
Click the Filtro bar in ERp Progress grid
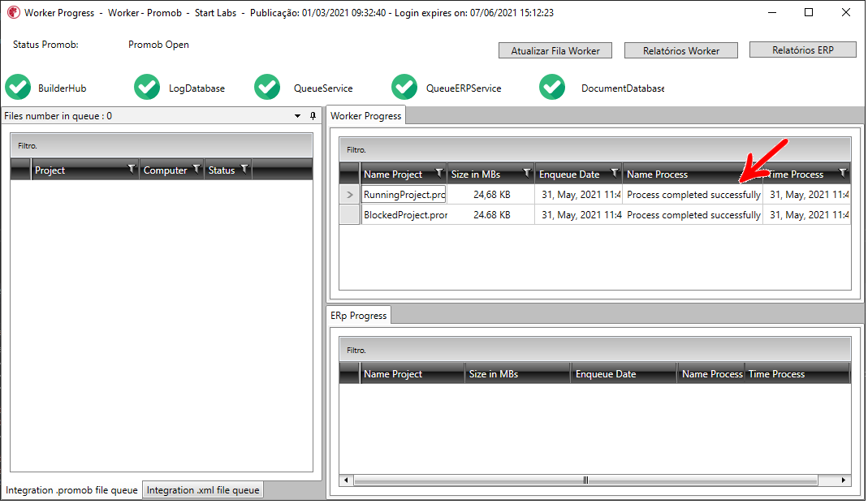pos(595,350)
